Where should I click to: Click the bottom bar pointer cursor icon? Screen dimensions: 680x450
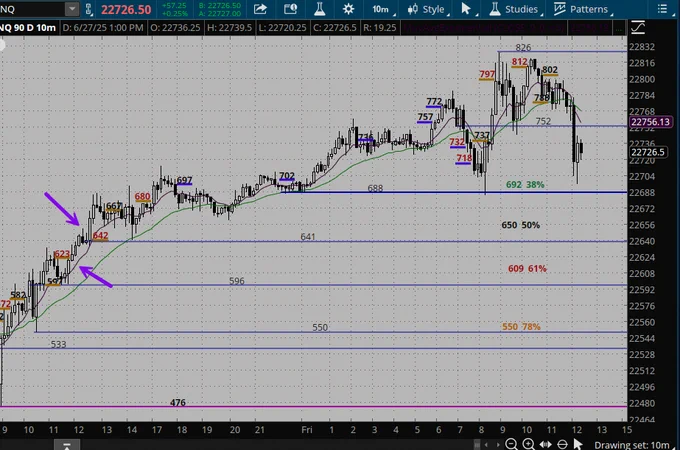coord(578,444)
